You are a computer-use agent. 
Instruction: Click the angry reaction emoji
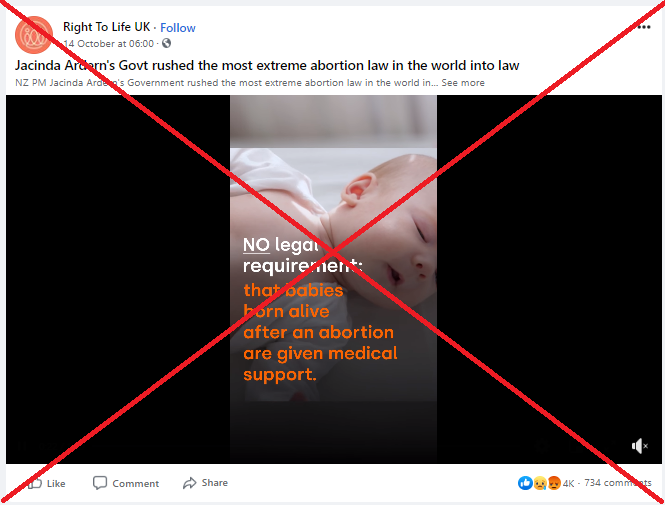coord(554,483)
